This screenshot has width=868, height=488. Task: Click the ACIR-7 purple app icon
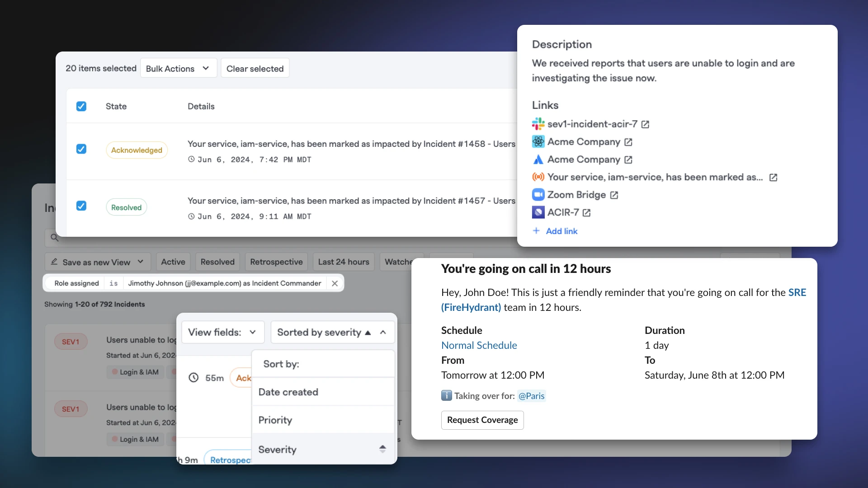538,212
